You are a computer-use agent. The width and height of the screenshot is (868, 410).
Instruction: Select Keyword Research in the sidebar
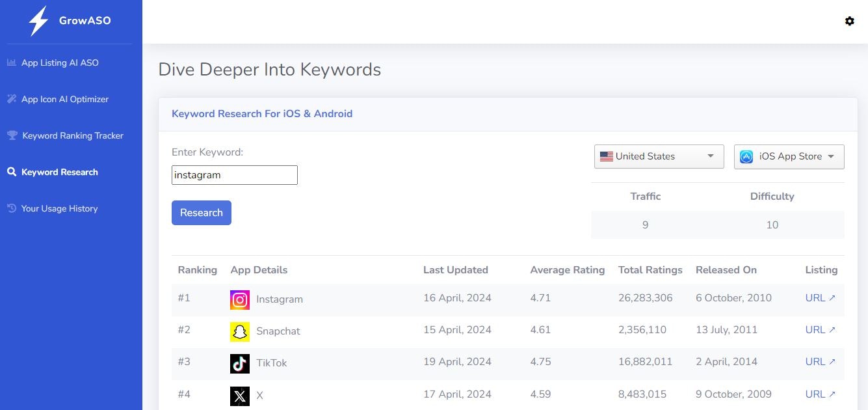click(60, 172)
